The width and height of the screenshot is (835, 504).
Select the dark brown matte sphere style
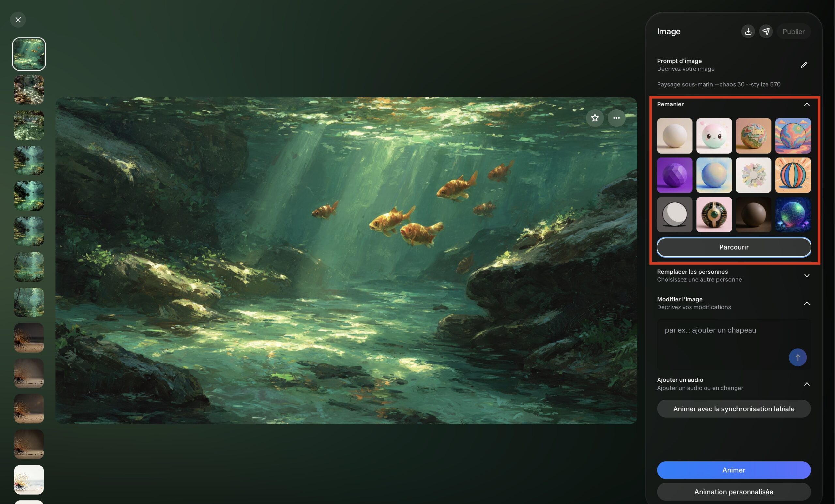click(x=753, y=215)
